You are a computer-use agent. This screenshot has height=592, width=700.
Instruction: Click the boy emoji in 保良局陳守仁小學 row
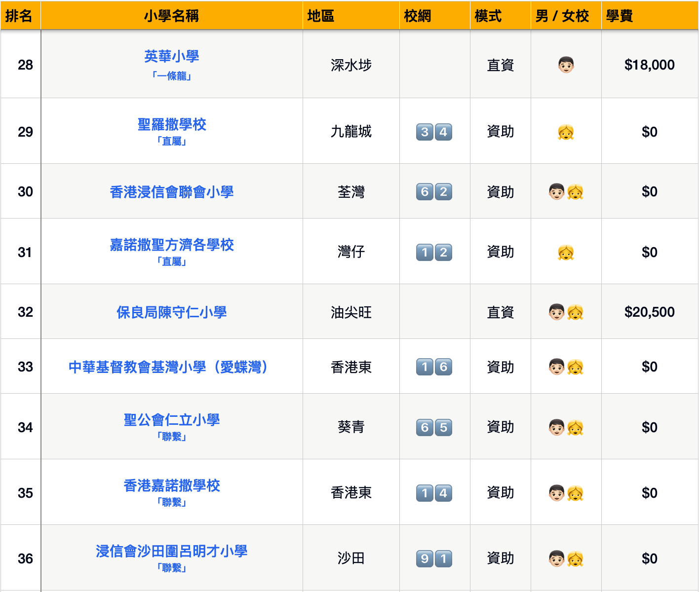[557, 312]
